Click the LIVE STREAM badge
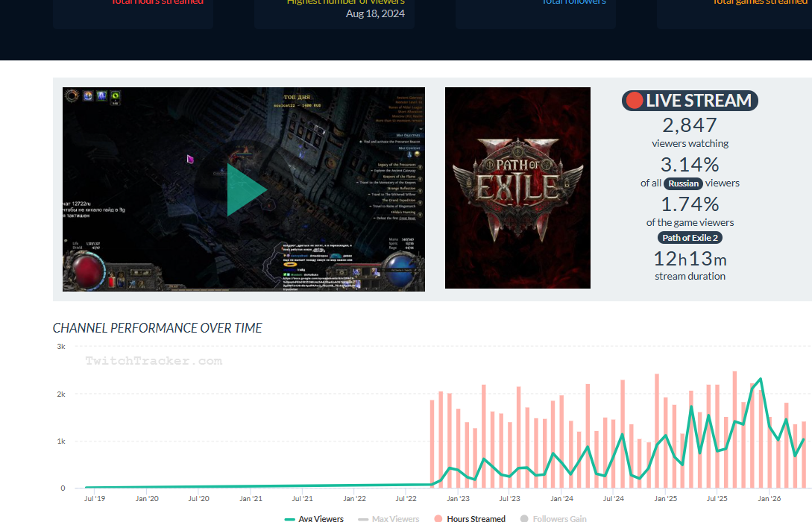 point(690,101)
